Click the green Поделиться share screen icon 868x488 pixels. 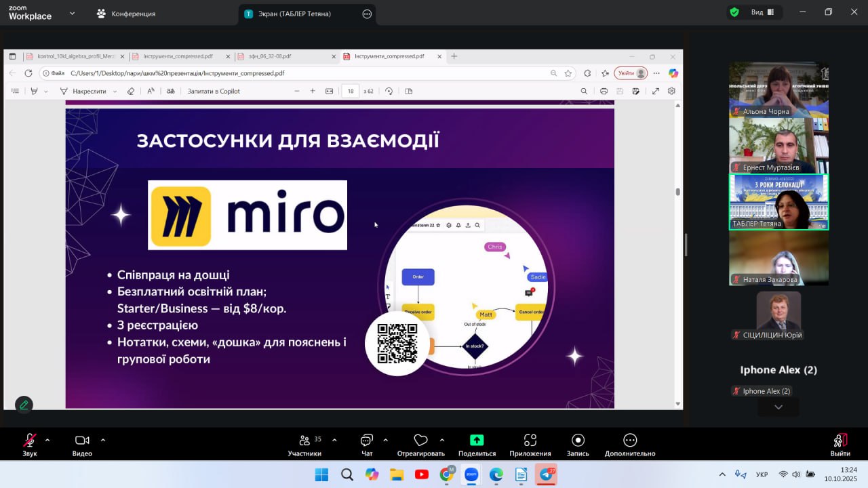click(x=477, y=441)
